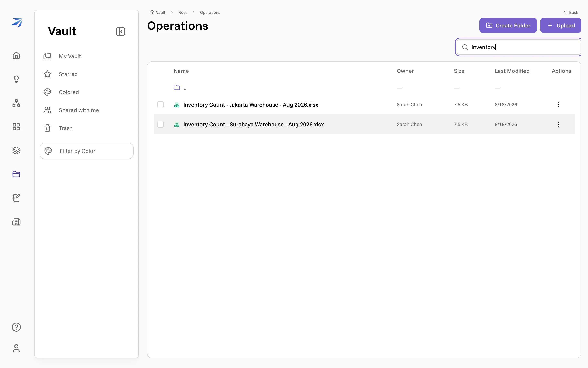This screenshot has width=588, height=368.
Task: Open the notebook edit icon
Action: [x=16, y=198]
